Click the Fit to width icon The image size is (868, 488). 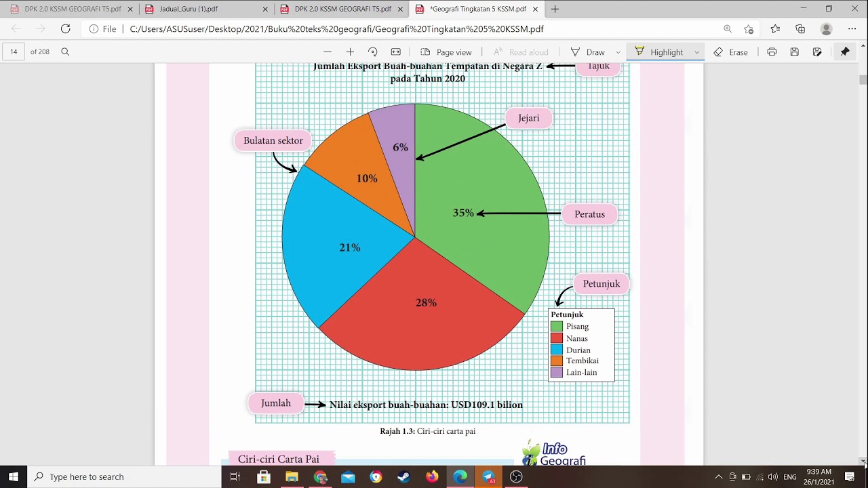pyautogui.click(x=395, y=52)
